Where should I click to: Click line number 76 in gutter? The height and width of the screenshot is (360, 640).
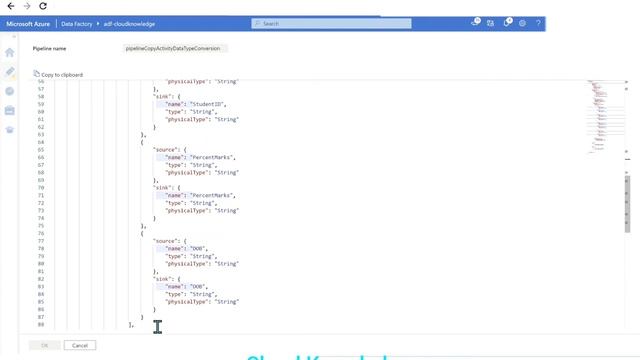(x=41, y=233)
